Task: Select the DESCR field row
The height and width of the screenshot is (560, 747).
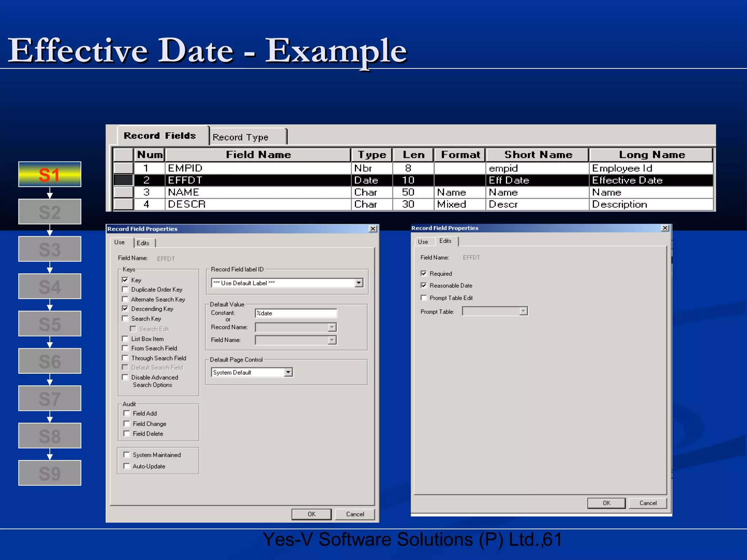Action: click(413, 204)
